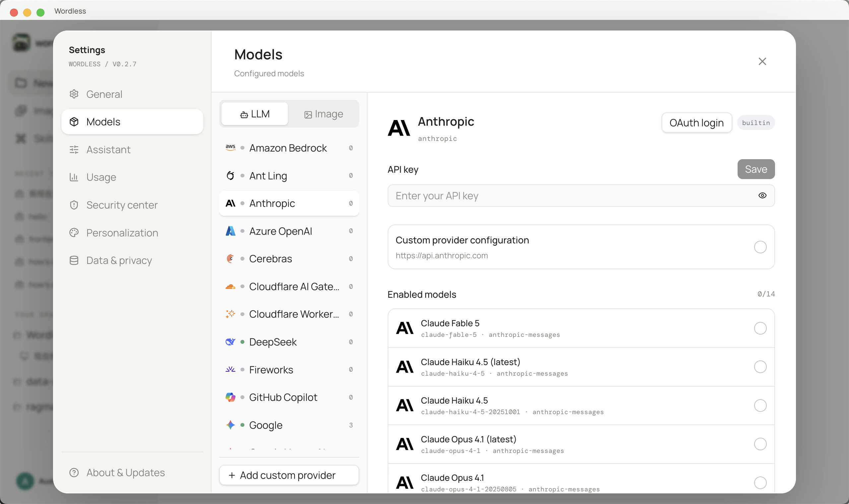Select the Cloudflare Workers logo
Viewport: 849px width, 504px height.
point(230,314)
